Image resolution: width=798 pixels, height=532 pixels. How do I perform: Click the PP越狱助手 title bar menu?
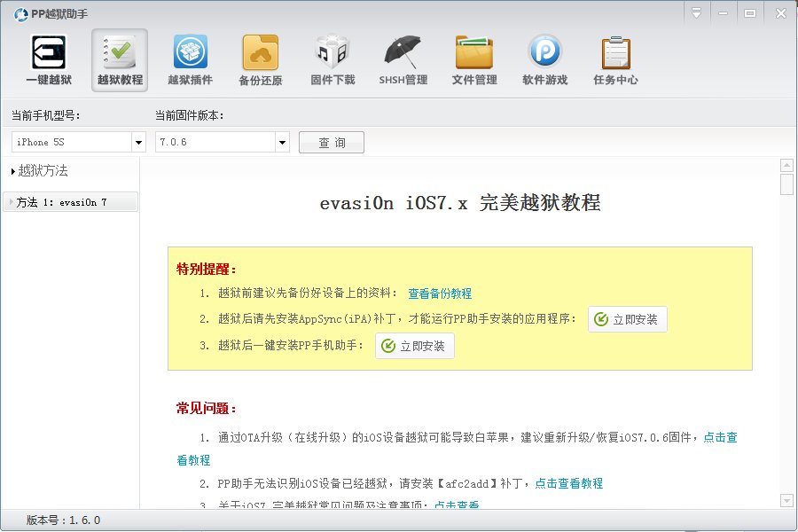tap(40, 13)
